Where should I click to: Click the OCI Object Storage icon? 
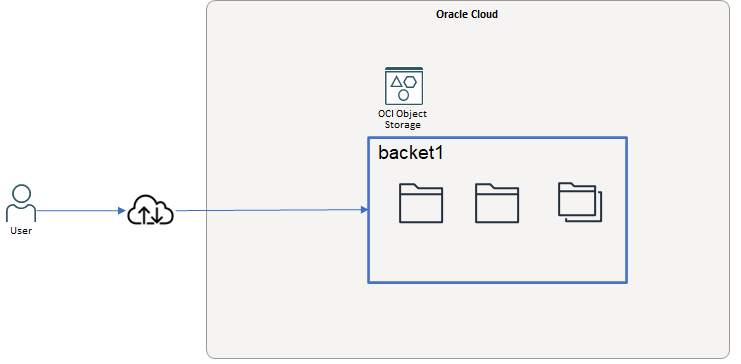point(404,86)
